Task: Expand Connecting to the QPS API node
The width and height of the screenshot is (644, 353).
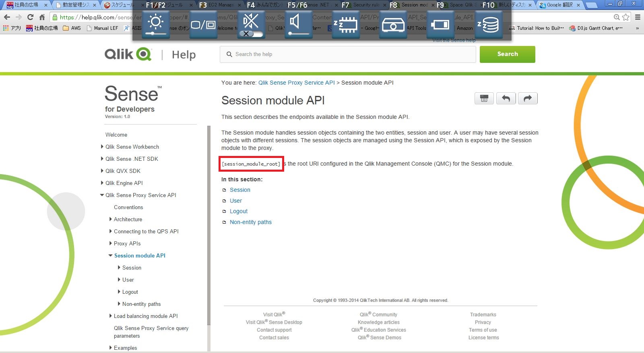Action: 111,231
